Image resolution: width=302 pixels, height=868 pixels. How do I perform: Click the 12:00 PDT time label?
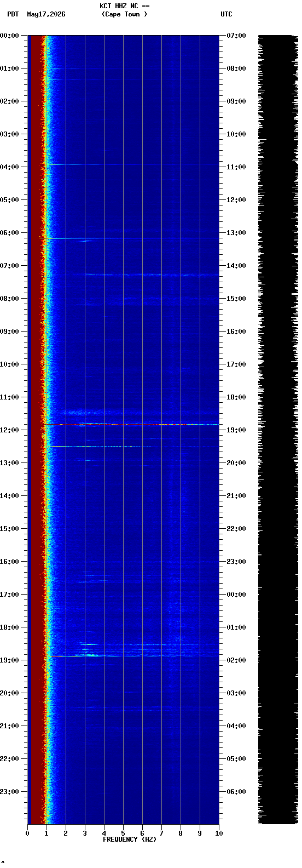[10, 430]
